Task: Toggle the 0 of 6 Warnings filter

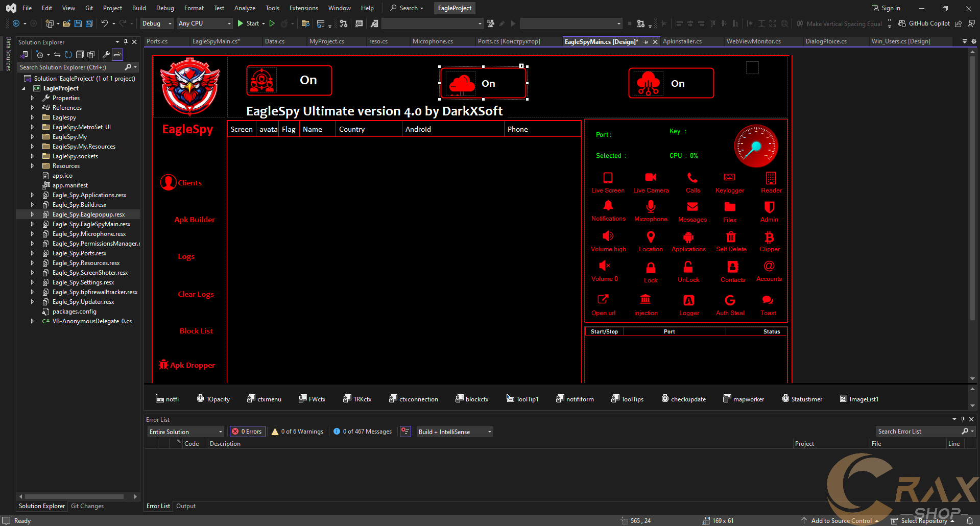Action: pyautogui.click(x=297, y=432)
